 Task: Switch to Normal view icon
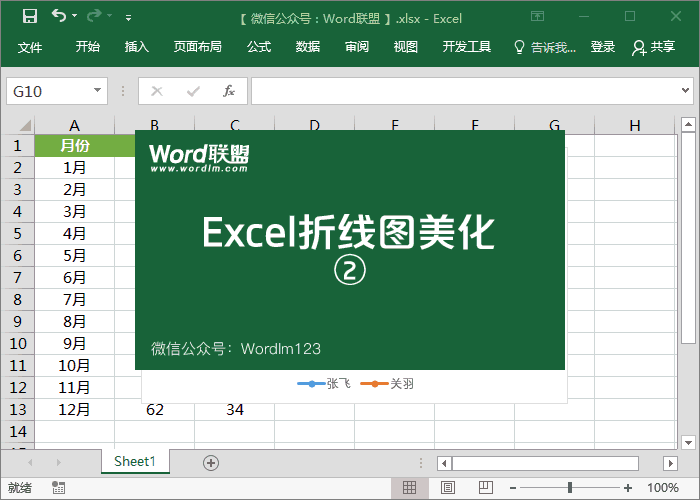pos(409,488)
